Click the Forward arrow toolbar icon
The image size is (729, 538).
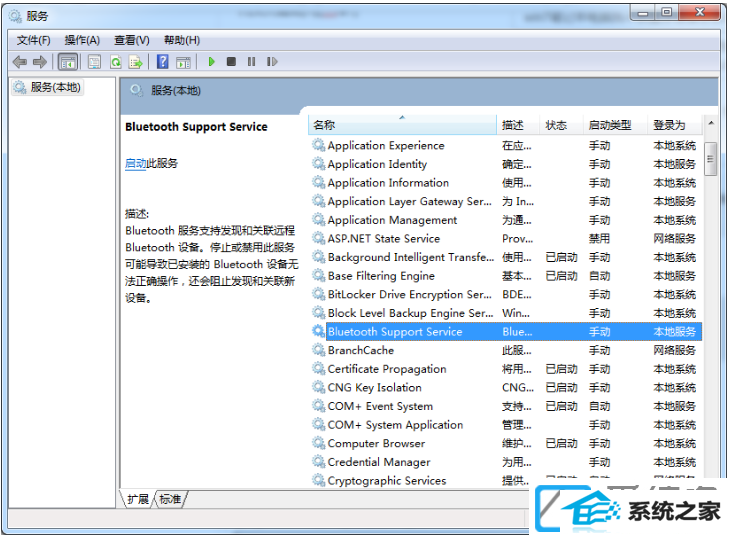point(40,61)
